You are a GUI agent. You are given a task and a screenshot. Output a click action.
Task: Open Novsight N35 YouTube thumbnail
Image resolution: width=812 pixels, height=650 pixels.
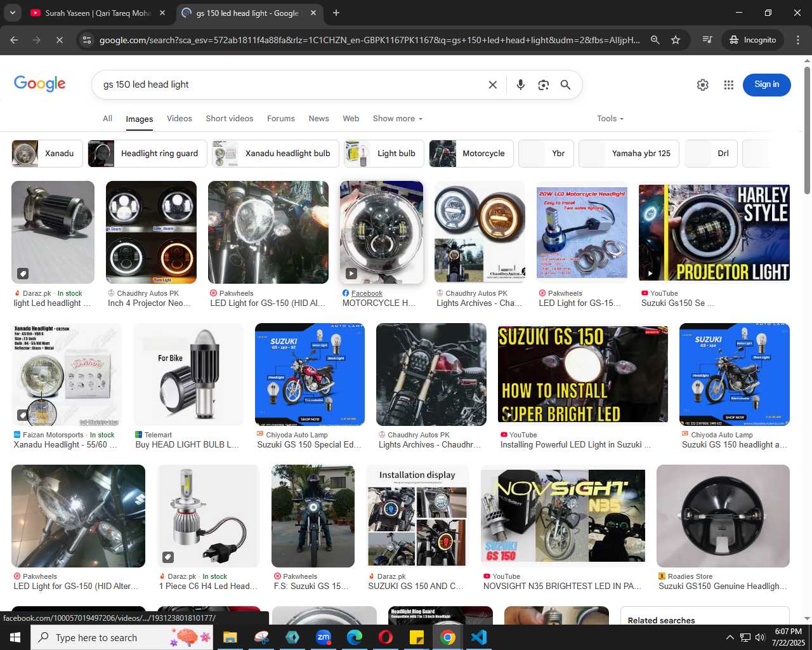click(x=563, y=516)
